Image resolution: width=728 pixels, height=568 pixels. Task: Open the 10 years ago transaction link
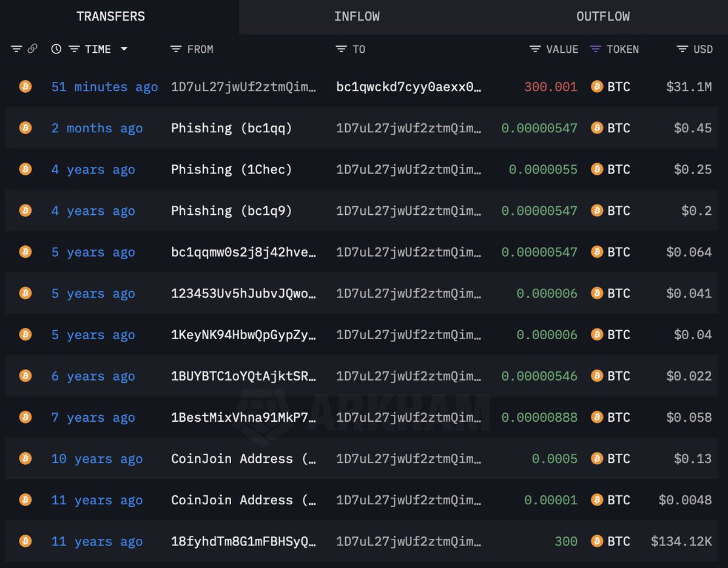click(97, 459)
